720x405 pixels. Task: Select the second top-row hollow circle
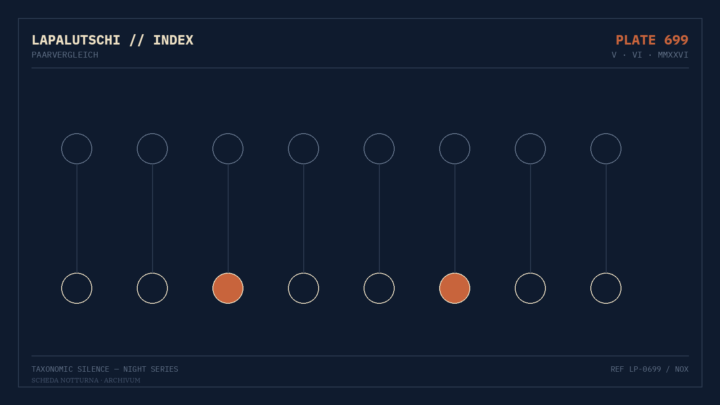[152, 149]
